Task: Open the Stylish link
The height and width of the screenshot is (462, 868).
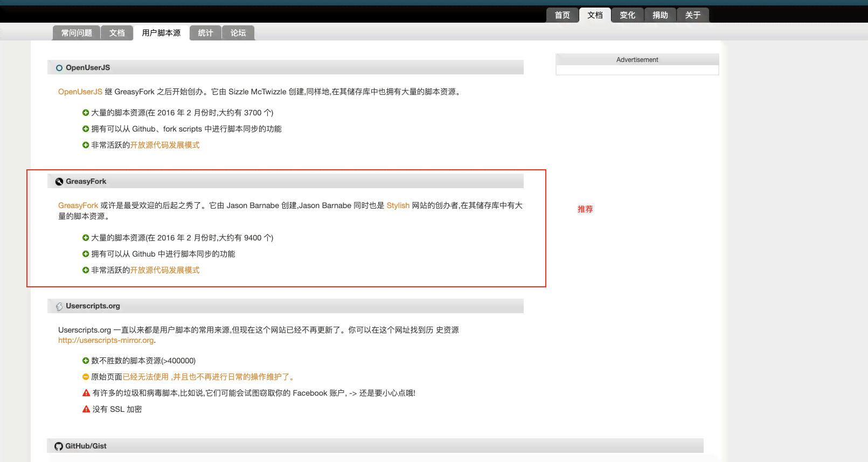Action: (398, 205)
